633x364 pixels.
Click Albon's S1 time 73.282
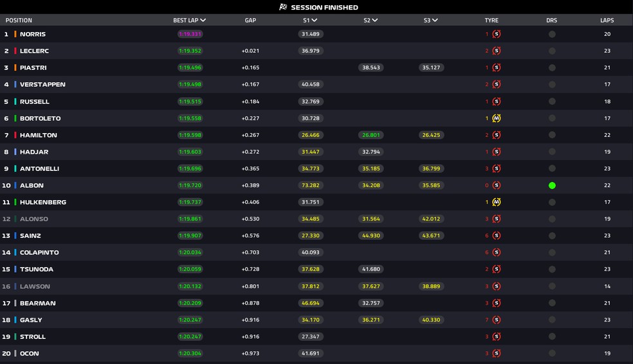coord(311,185)
